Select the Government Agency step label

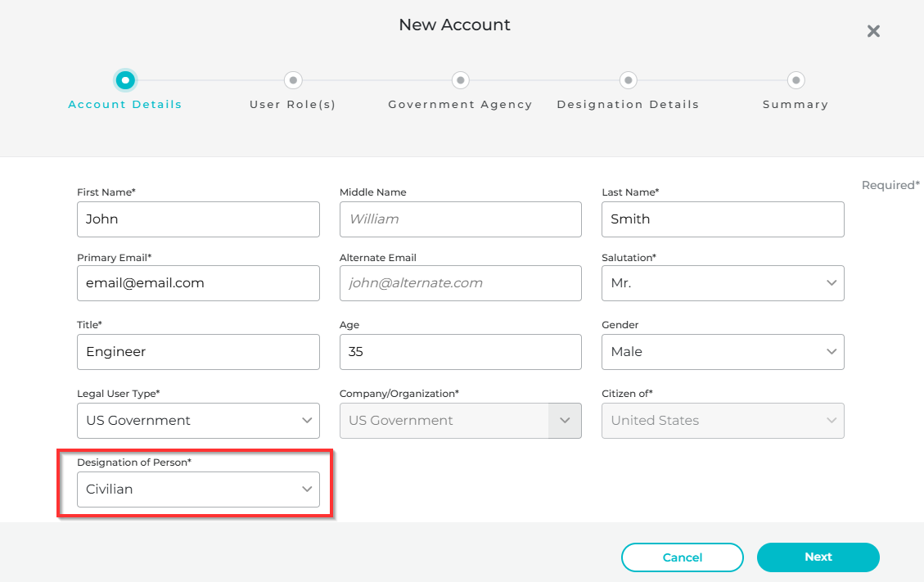point(460,105)
